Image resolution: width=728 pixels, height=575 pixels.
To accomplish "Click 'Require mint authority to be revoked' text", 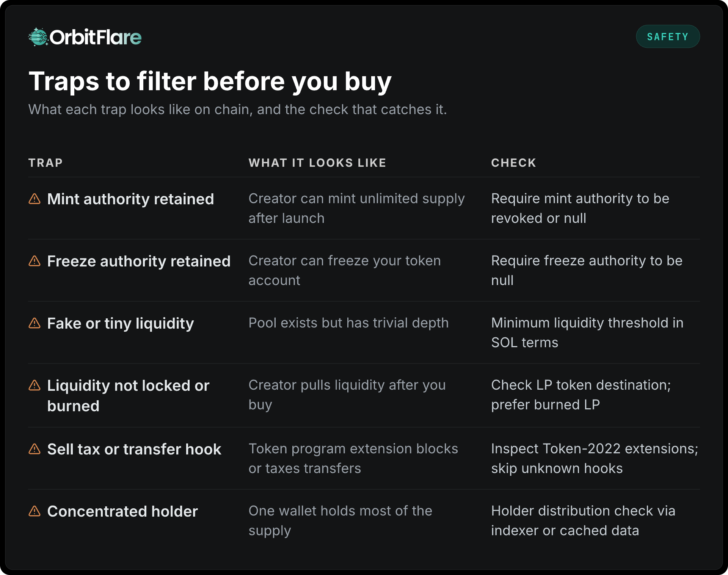I will click(580, 208).
